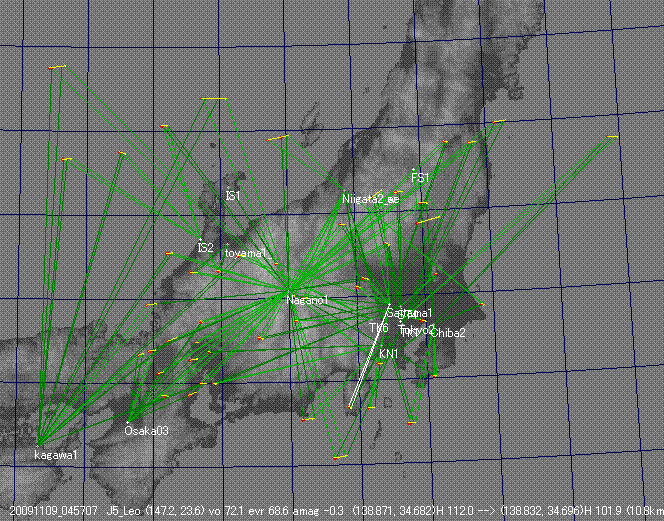Select the Niigata2_se station label
This screenshot has height=521, width=664.
pyautogui.click(x=371, y=199)
